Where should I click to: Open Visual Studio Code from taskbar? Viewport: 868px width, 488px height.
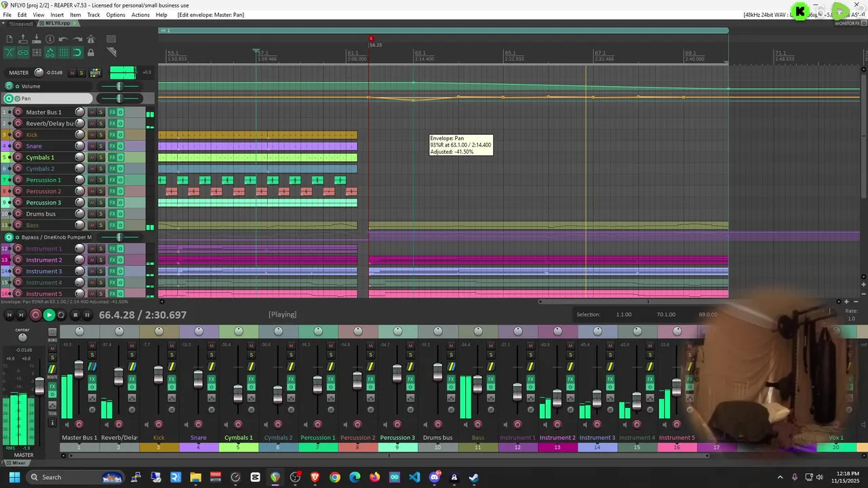(414, 477)
